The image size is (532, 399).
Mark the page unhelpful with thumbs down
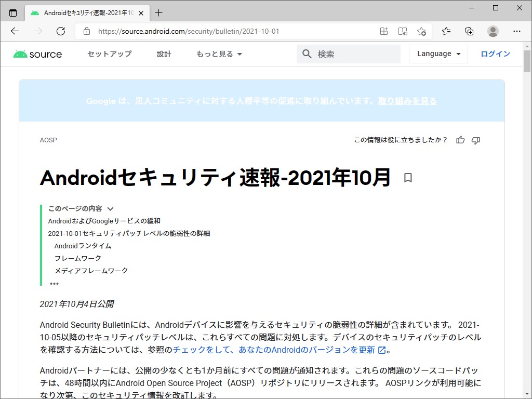tap(476, 140)
